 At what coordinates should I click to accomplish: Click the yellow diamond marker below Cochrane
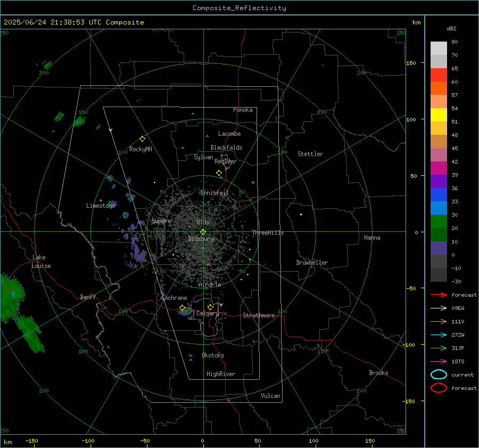182,307
